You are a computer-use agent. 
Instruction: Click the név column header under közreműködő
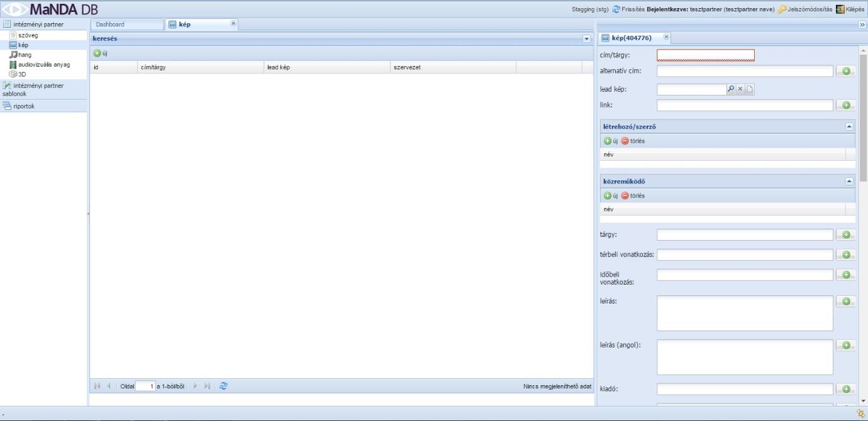click(723, 209)
